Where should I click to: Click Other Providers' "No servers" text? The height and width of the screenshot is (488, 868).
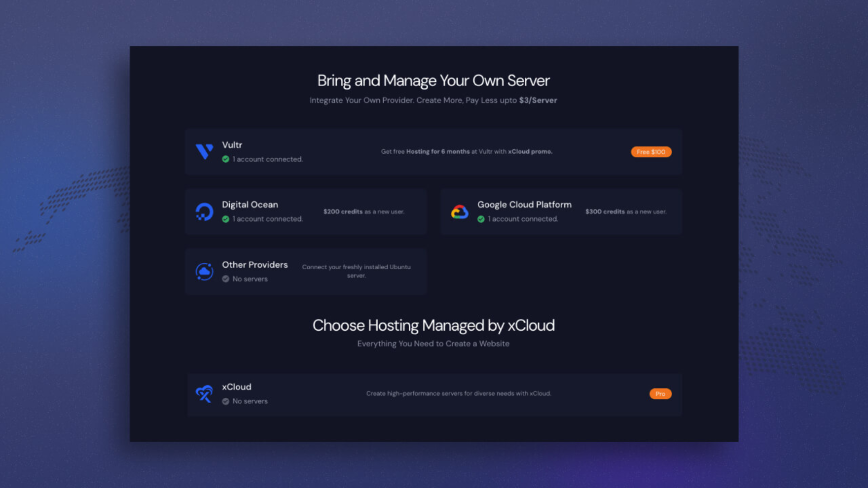(x=250, y=279)
